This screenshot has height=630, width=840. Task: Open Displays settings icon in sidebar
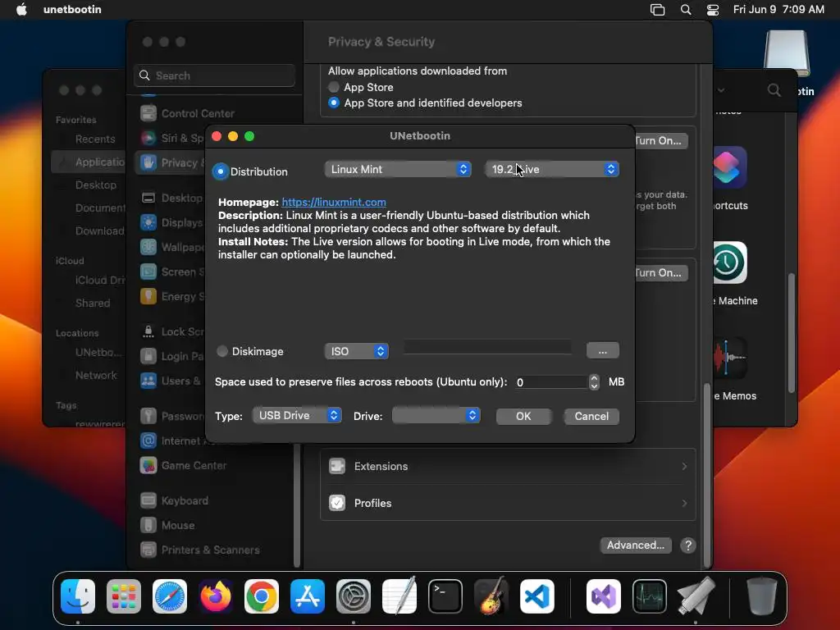(148, 222)
